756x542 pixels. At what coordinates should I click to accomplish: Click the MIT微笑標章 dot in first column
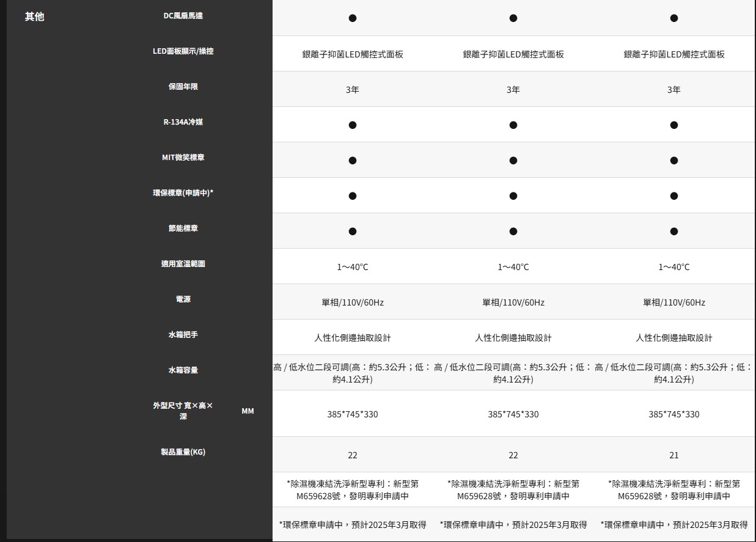click(353, 161)
